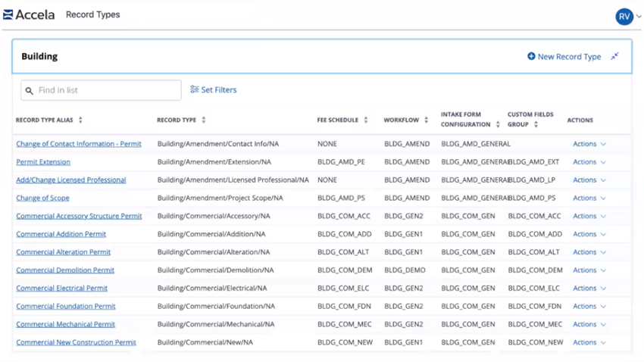
Task: Select the Record Types page title
Action: point(92,14)
